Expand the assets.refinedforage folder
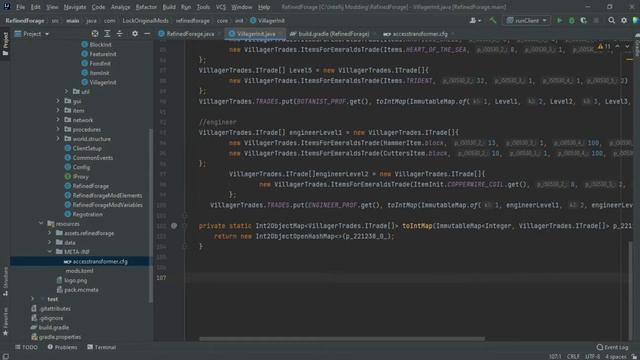Screen dimensions: 640x360 tap(50, 233)
